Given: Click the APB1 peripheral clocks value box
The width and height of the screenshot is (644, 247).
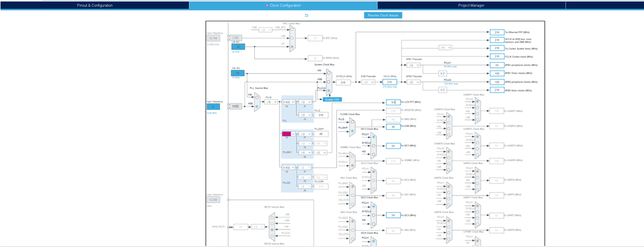Looking at the screenshot, I should tap(497, 65).
